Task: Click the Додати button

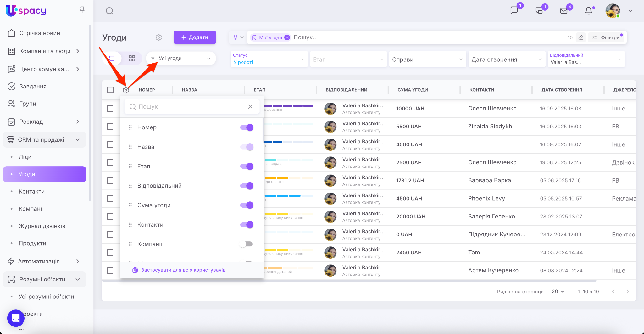Action: [195, 37]
